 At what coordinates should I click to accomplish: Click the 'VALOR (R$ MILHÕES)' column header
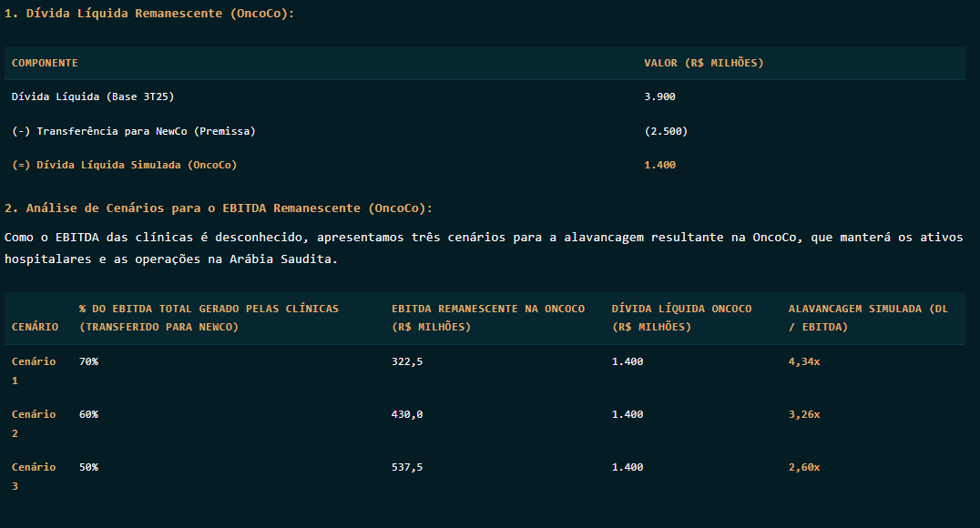704,63
